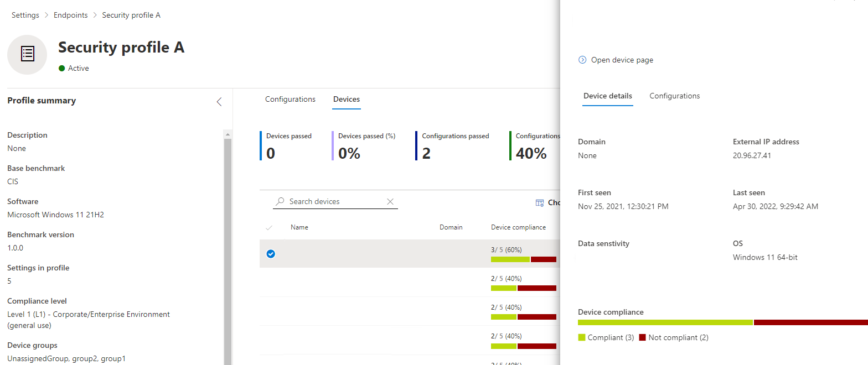Uncheck the selected device row checkbox
This screenshot has height=365, width=868.
pyautogui.click(x=271, y=254)
